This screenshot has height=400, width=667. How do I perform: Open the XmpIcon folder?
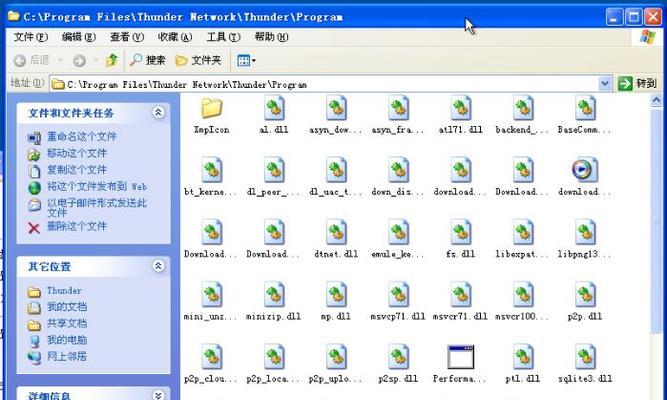pyautogui.click(x=211, y=108)
